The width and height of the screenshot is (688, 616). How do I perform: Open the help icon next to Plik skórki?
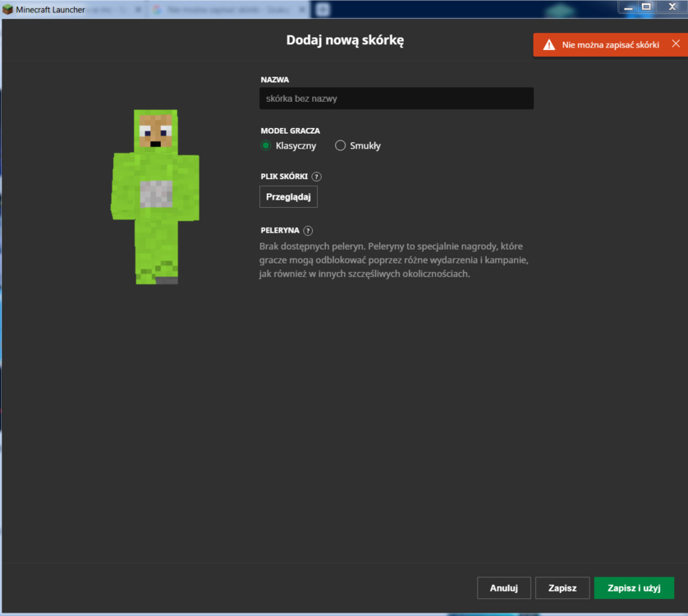pos(316,177)
